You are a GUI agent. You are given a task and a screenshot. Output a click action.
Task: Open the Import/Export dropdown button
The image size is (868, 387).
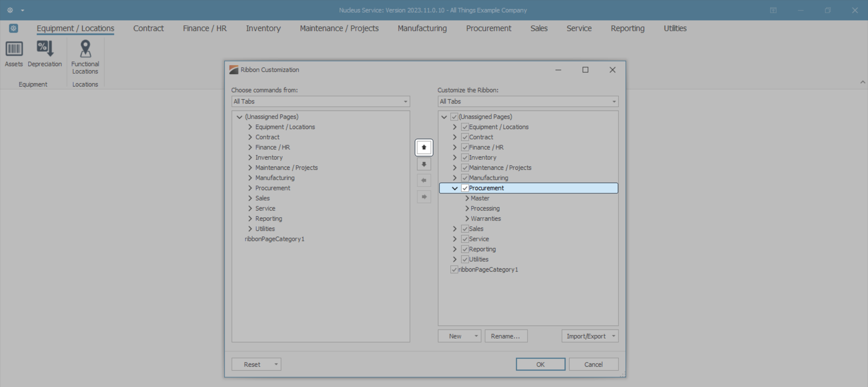[590, 336]
